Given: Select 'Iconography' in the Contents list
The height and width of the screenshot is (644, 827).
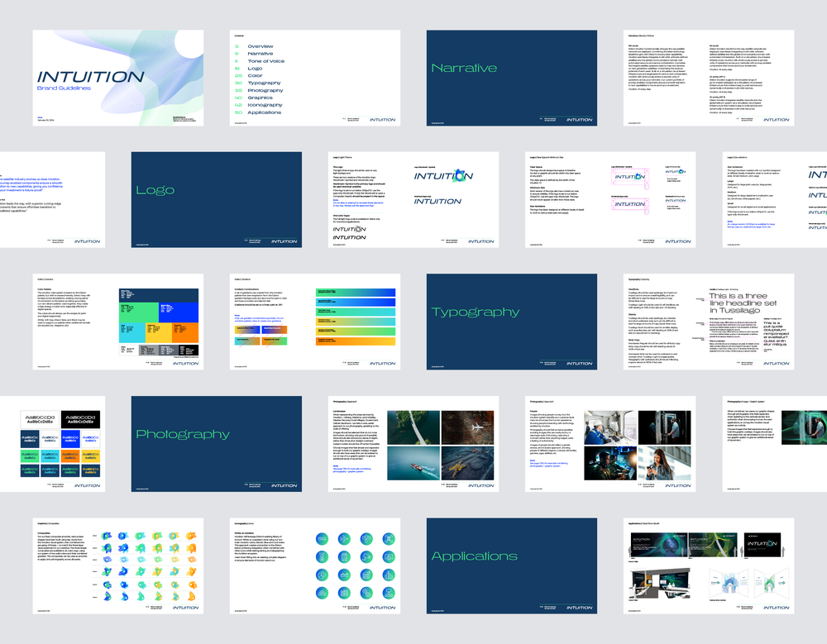Looking at the screenshot, I should (x=265, y=105).
